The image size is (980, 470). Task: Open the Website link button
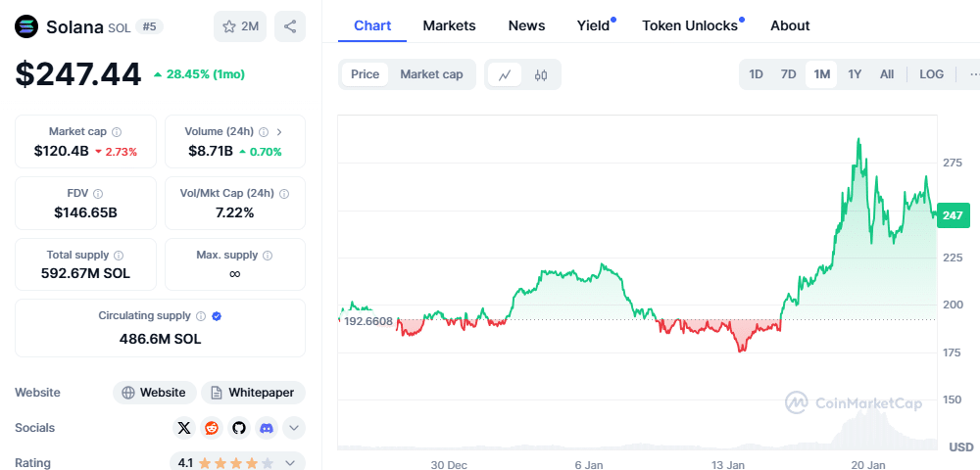point(155,393)
